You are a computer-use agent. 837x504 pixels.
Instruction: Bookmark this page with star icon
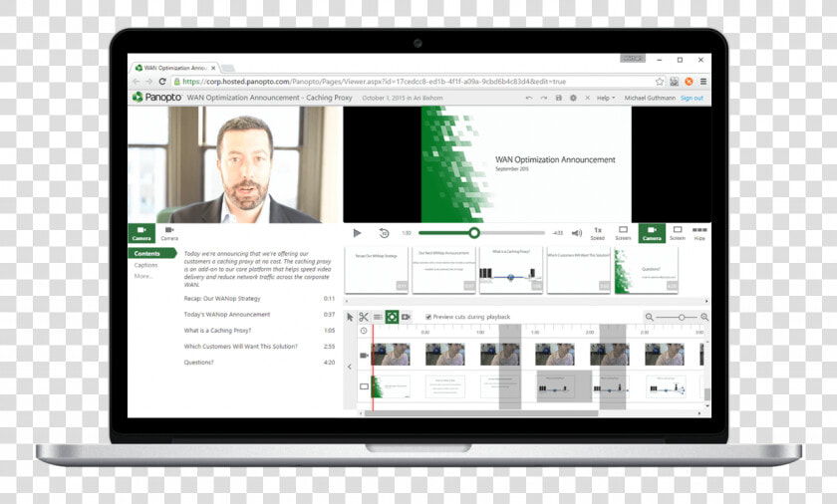[x=660, y=82]
